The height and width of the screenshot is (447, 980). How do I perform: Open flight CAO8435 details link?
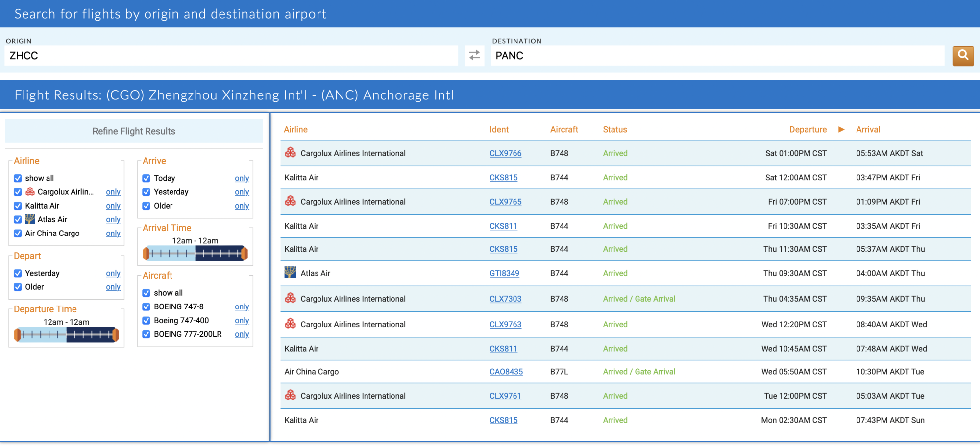(x=506, y=372)
